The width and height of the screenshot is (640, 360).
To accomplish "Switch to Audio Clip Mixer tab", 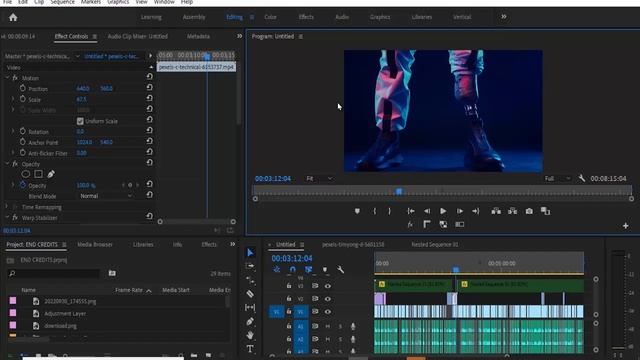I will point(138,36).
